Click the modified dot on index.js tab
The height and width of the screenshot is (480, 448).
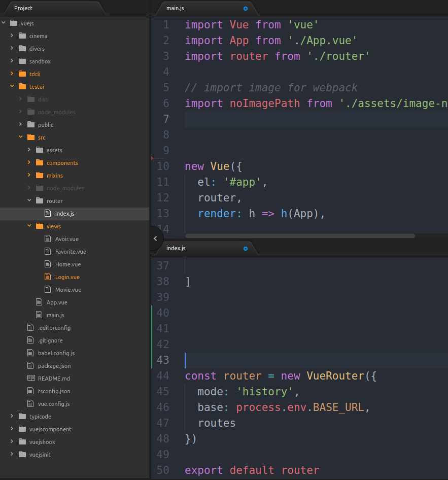(x=246, y=249)
